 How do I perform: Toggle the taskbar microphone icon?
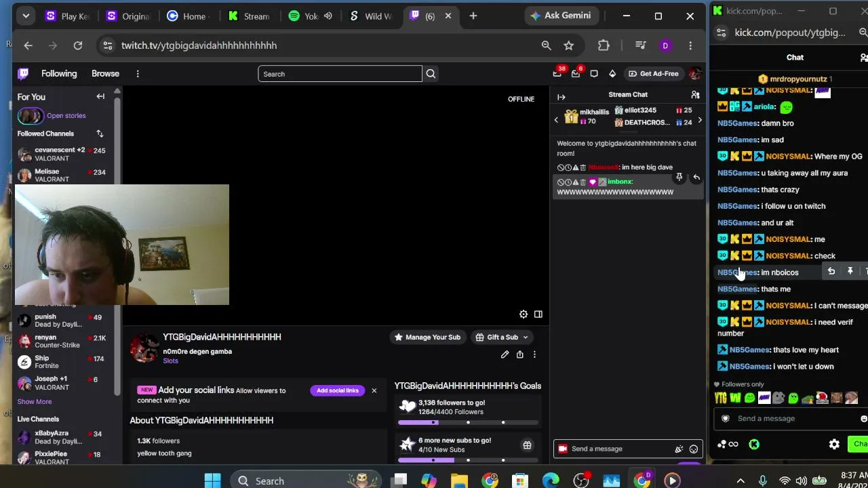point(763,481)
